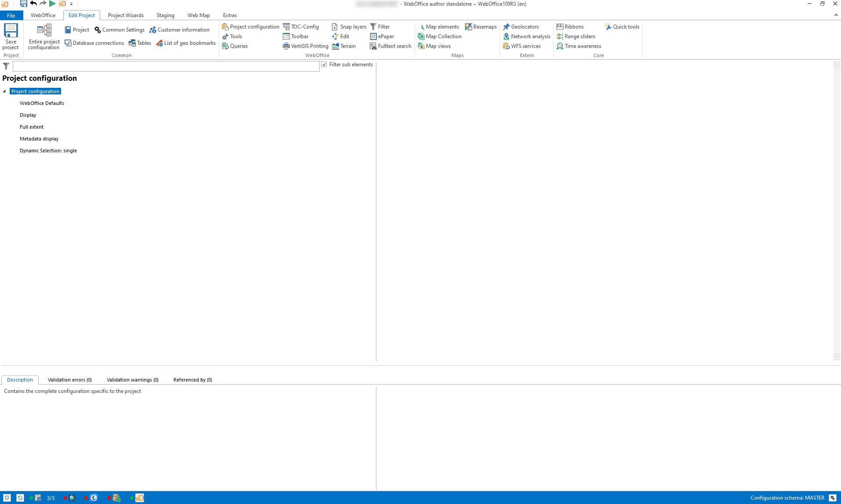Open VertiGIS Printing settings
Viewport: 841px width, 504px height.
click(306, 46)
